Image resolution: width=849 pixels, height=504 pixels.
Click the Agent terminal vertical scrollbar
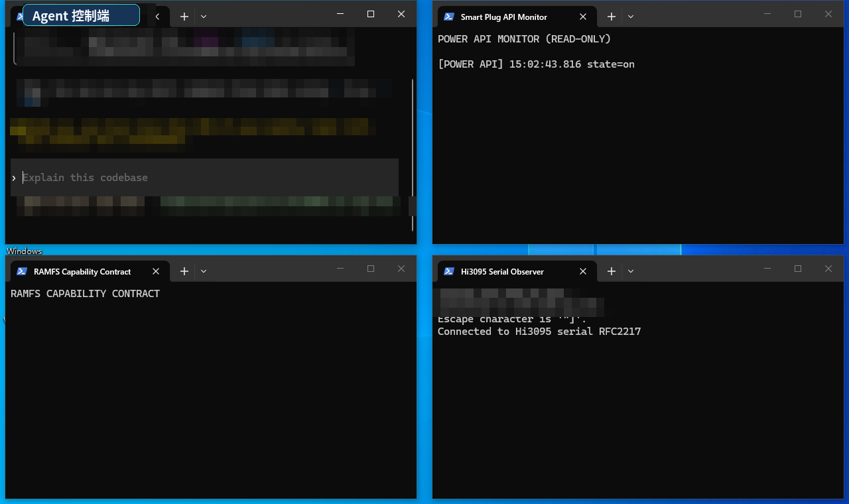pyautogui.click(x=413, y=154)
